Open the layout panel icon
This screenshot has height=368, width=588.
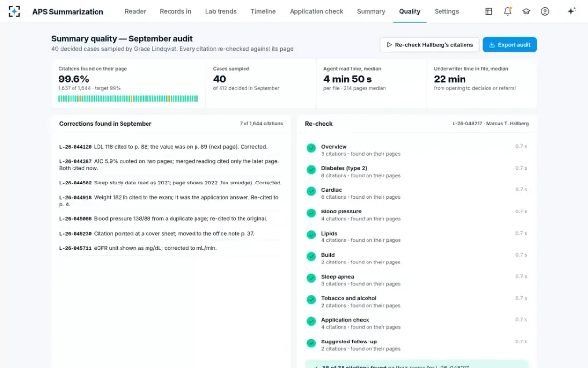[489, 11]
